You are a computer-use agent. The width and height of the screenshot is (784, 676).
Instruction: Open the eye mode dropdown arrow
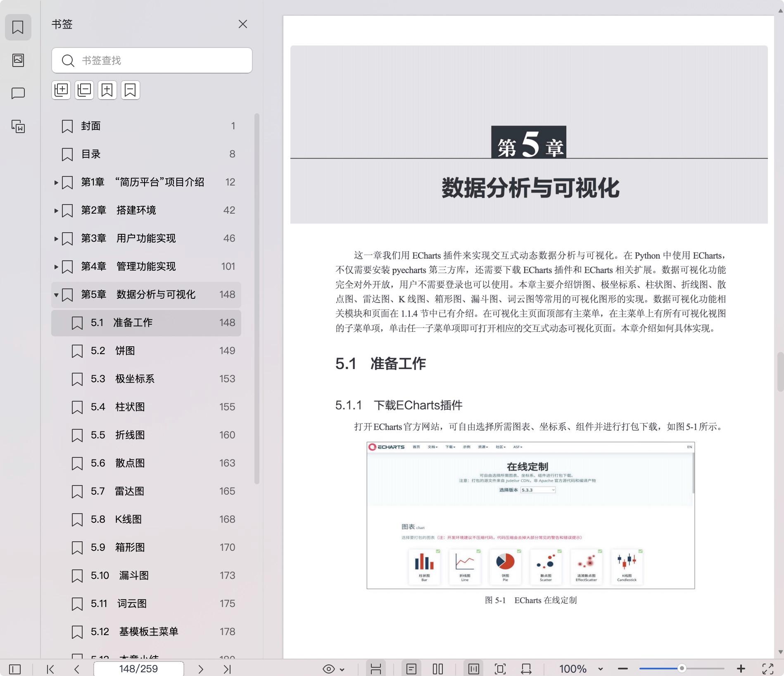coord(342,669)
